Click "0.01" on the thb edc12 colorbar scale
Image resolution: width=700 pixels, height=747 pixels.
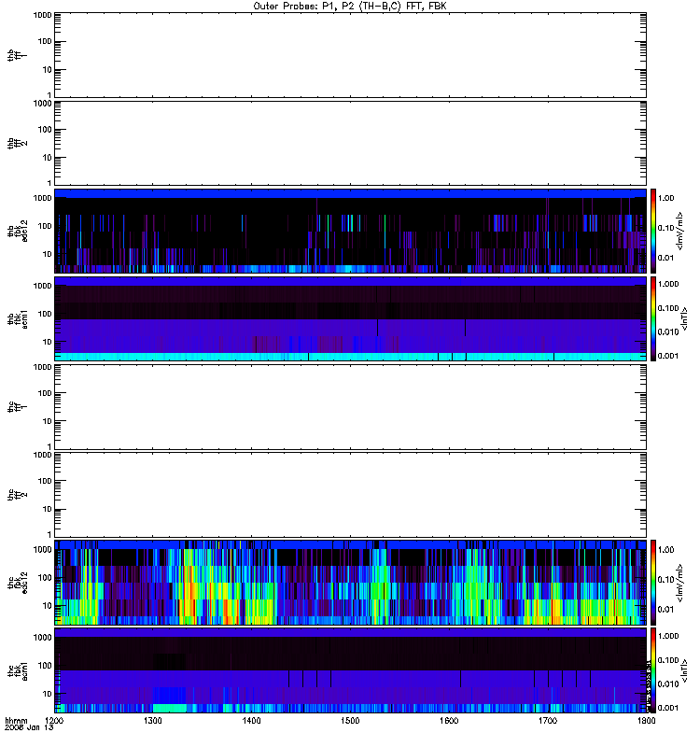coord(665,258)
